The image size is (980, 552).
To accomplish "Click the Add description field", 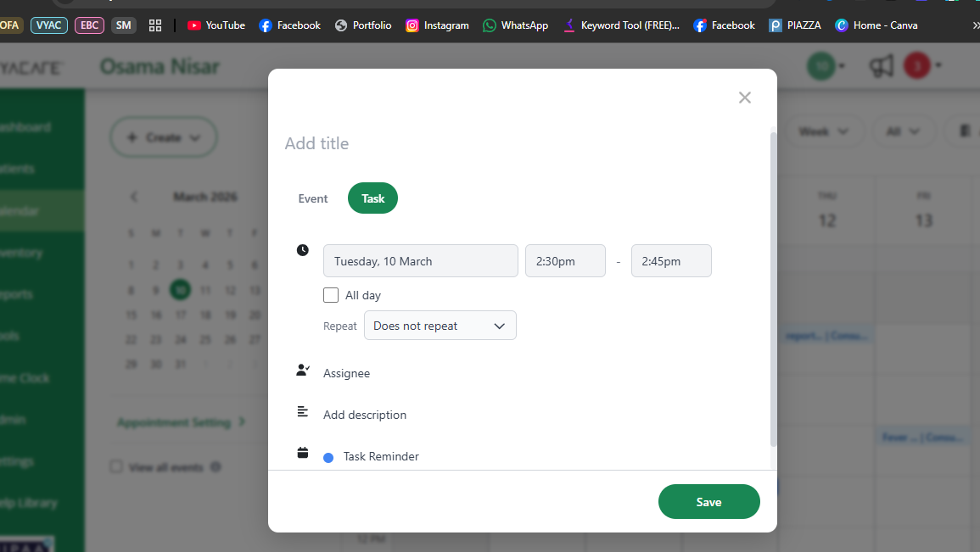I will point(365,415).
